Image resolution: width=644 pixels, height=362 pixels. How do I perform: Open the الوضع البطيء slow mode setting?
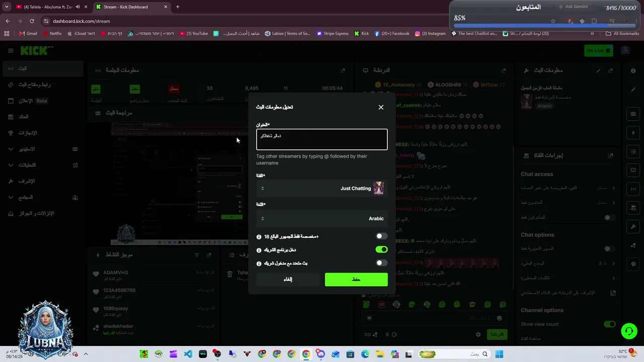(x=568, y=263)
